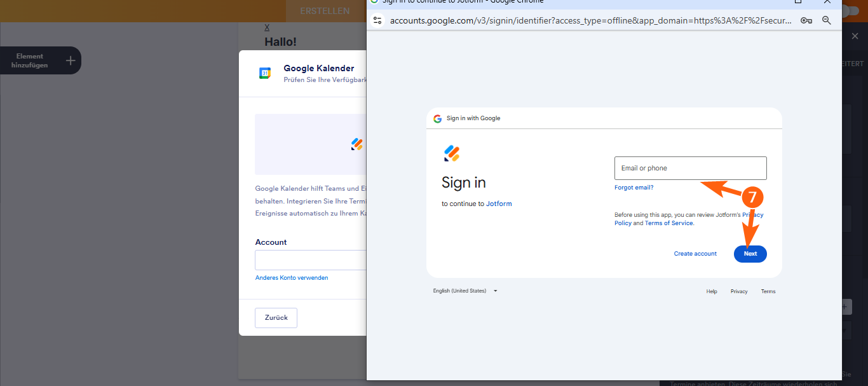This screenshot has width=868, height=386.
Task: Click the Help footer link
Action: tap(712, 291)
